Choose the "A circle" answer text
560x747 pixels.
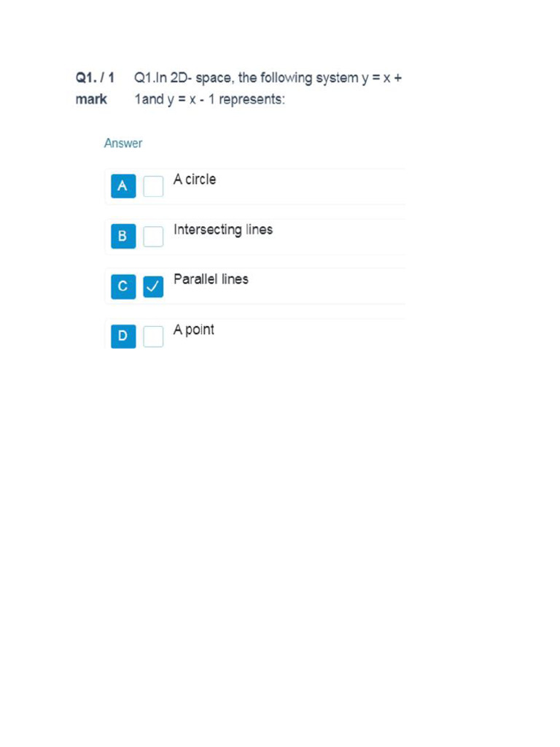click(x=195, y=179)
